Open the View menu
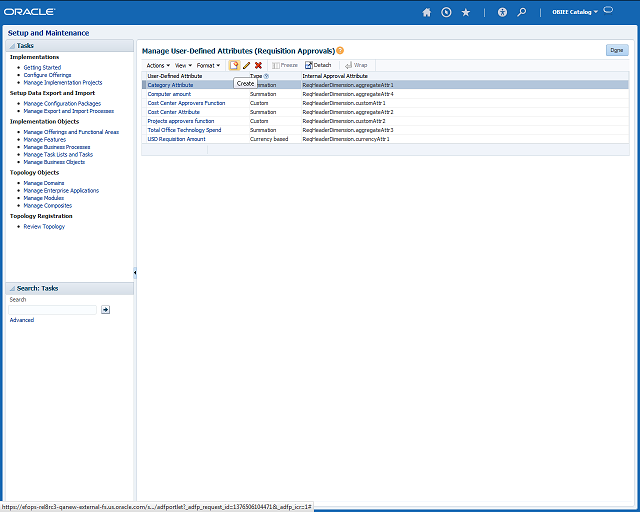The width and height of the screenshot is (640, 512). (x=183, y=65)
